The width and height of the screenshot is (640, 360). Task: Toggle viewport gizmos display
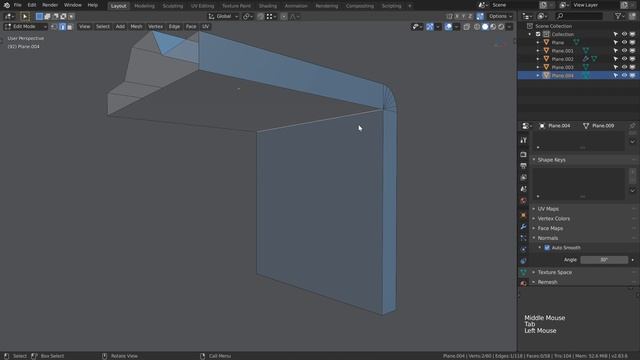[x=430, y=27]
